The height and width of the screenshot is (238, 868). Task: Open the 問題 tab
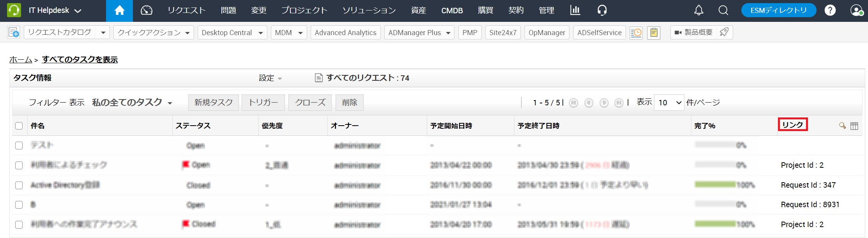(228, 11)
